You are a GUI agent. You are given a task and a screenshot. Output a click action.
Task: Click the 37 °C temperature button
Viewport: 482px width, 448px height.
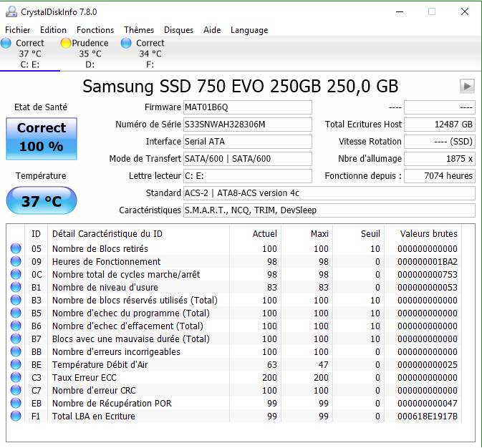(41, 201)
